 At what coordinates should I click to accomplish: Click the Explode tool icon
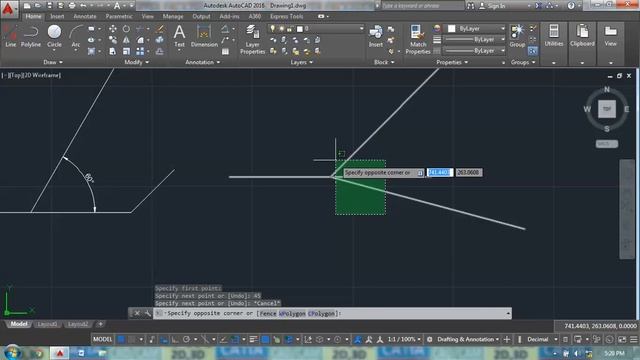[160, 40]
